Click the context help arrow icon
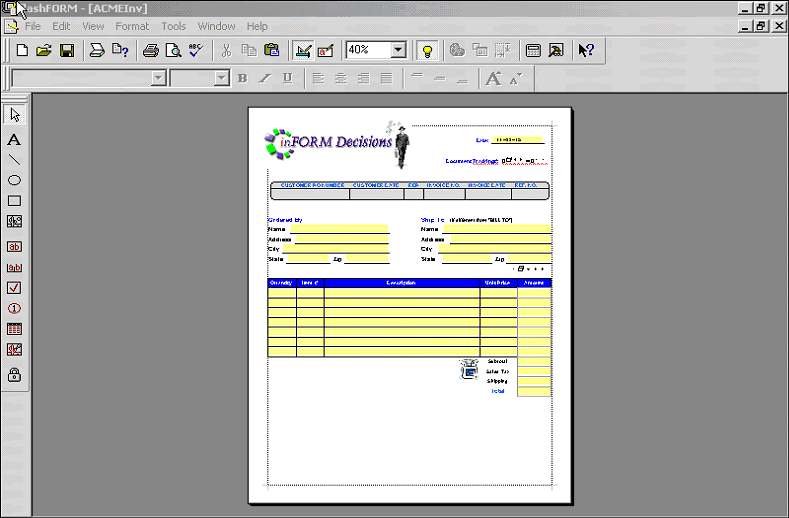Screen dimensions: 789x518 (586, 50)
